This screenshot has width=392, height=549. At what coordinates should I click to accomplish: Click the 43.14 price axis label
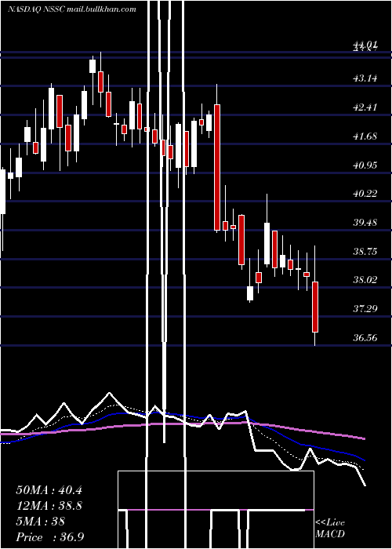click(365, 78)
